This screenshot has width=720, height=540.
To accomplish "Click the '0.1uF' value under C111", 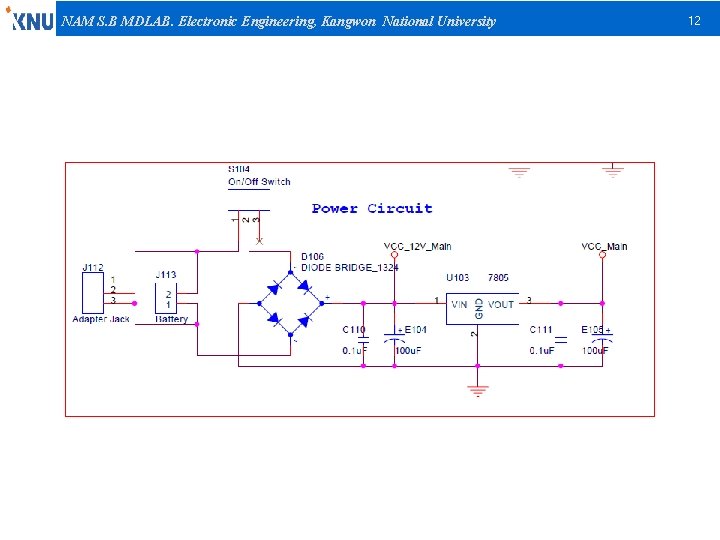I will (542, 350).
